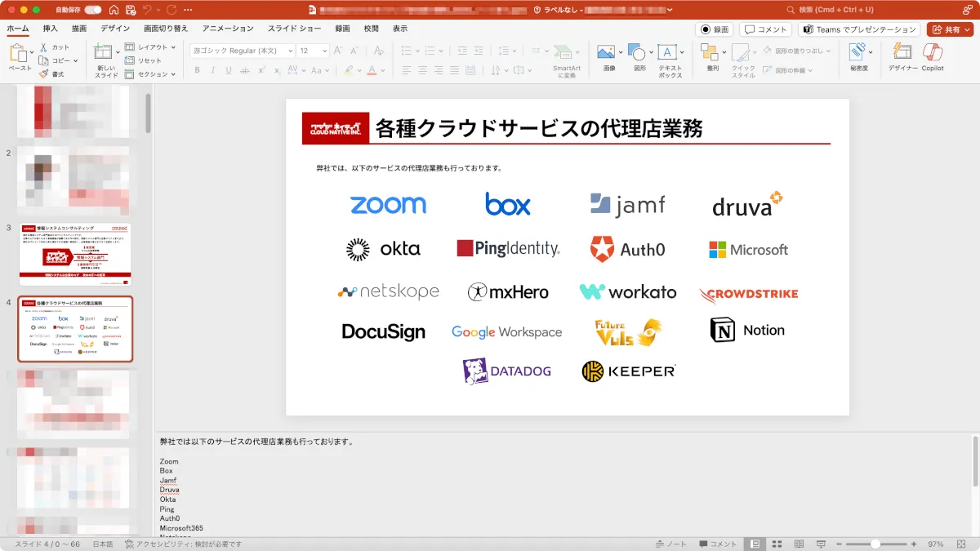980x551 pixels.
Task: Click the Comments (コメント) button
Action: click(764, 29)
